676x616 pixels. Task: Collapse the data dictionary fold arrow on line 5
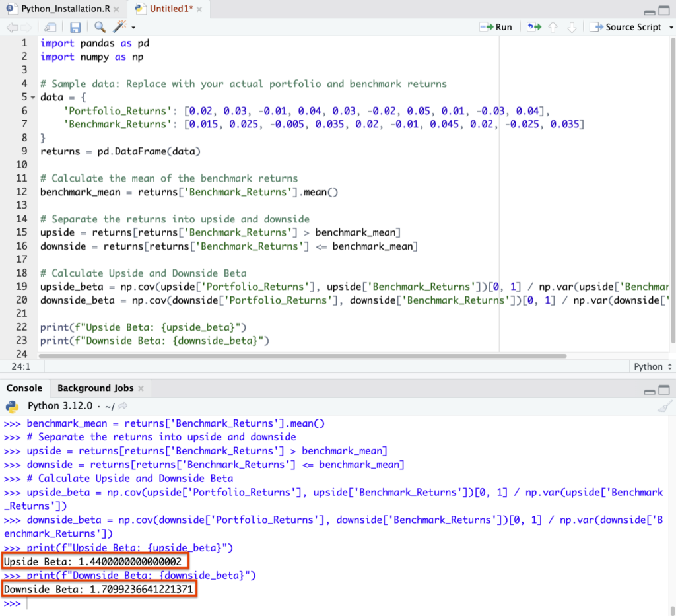[x=33, y=97]
